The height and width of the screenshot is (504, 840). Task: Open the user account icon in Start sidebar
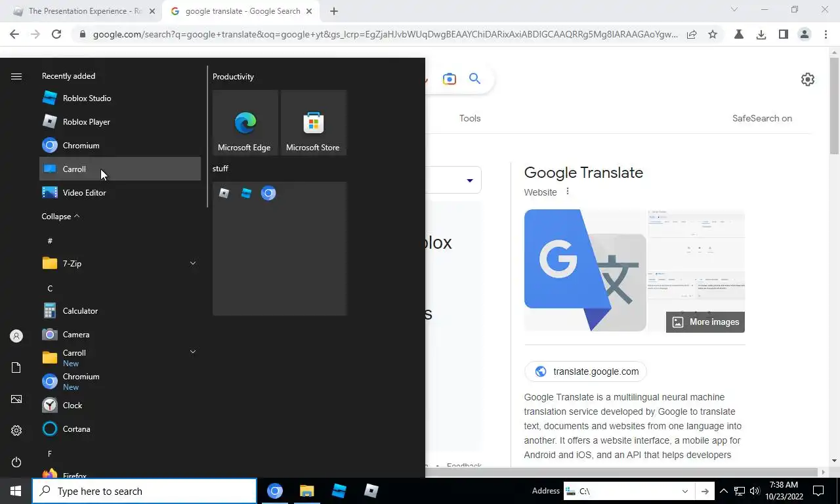[16, 336]
